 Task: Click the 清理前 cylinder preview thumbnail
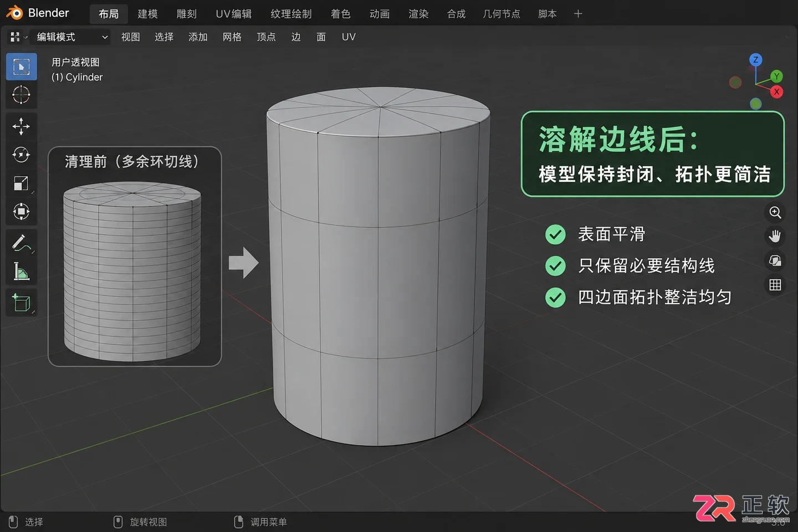point(132,273)
